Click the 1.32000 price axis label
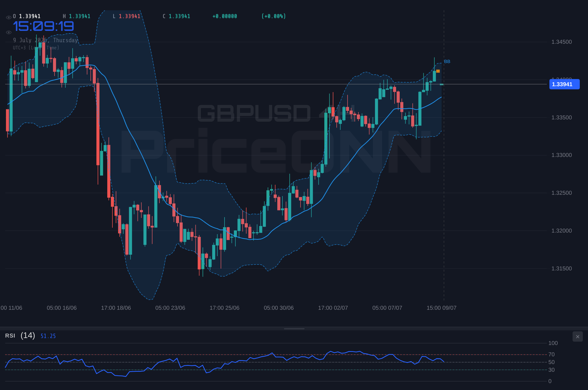Image resolution: width=588 pixels, height=390 pixels. click(x=562, y=231)
